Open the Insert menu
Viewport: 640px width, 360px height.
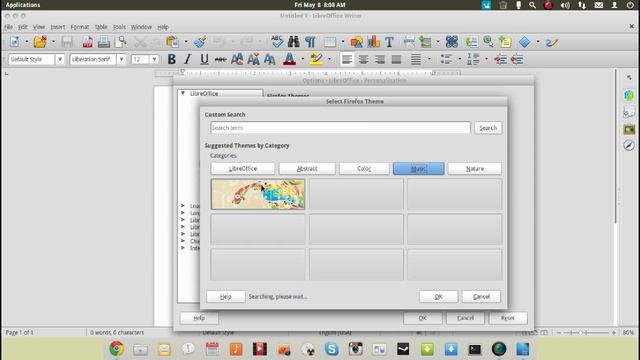click(x=58, y=27)
